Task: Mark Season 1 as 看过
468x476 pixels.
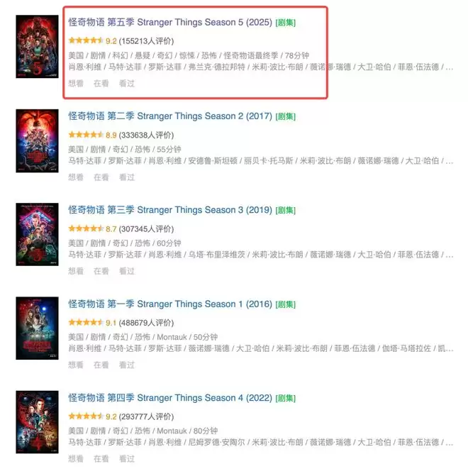Action: 127,365
